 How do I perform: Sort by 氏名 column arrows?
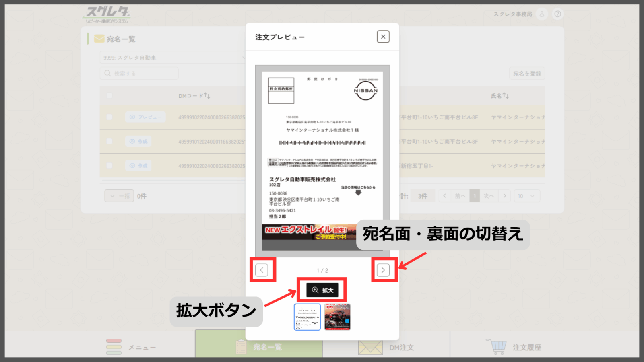pos(506,96)
